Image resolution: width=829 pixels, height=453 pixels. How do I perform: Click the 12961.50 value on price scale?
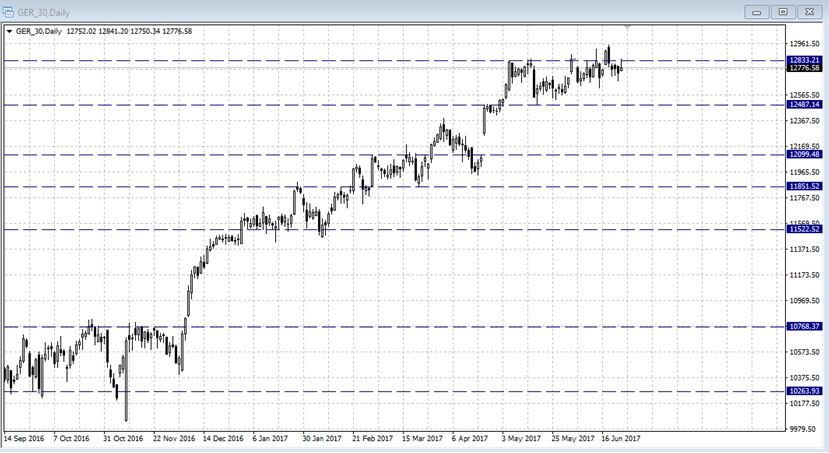(x=805, y=44)
